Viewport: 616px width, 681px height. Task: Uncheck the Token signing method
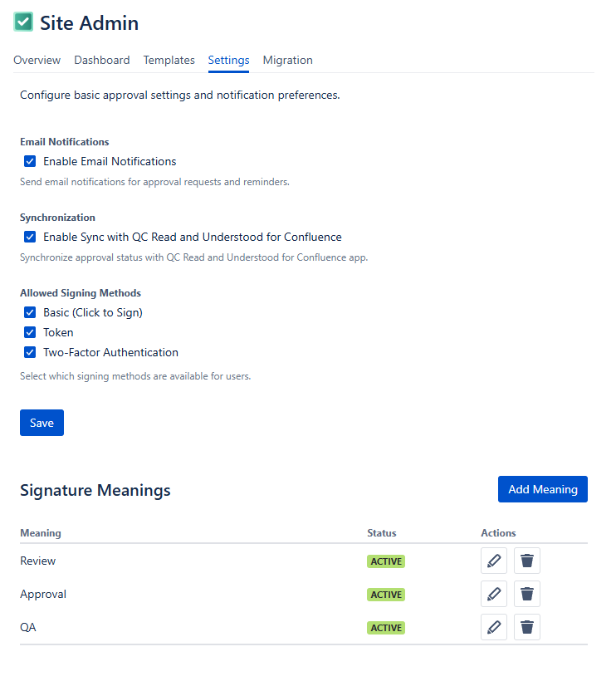coord(30,332)
